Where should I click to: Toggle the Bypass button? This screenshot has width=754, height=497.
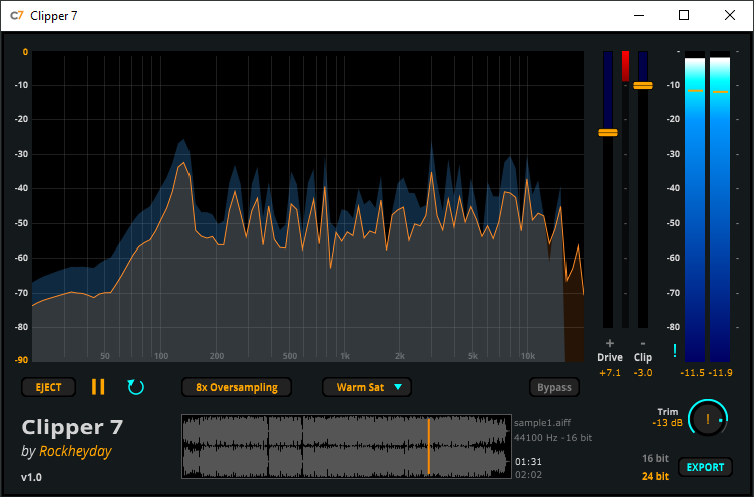pos(554,387)
